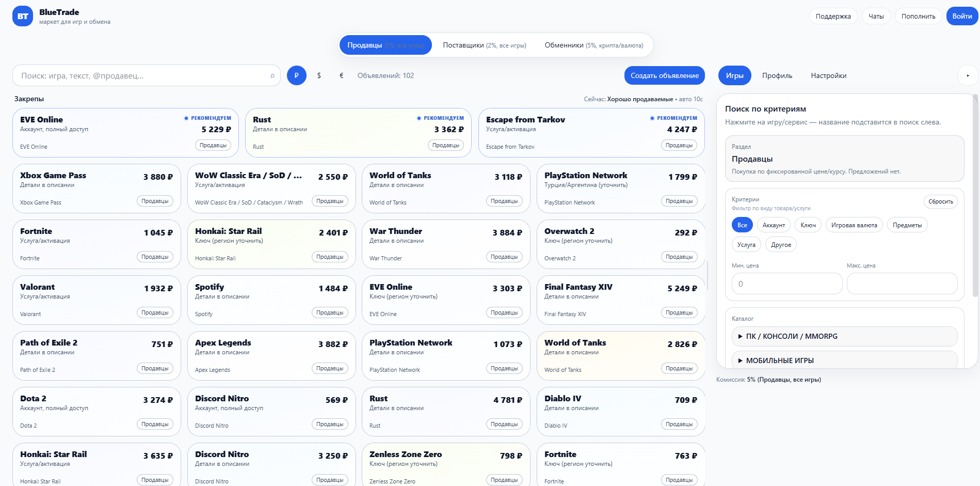Screen dimensions: 980x486
Task: Switch to the "Профиль" side panel tab
Action: coord(777,75)
